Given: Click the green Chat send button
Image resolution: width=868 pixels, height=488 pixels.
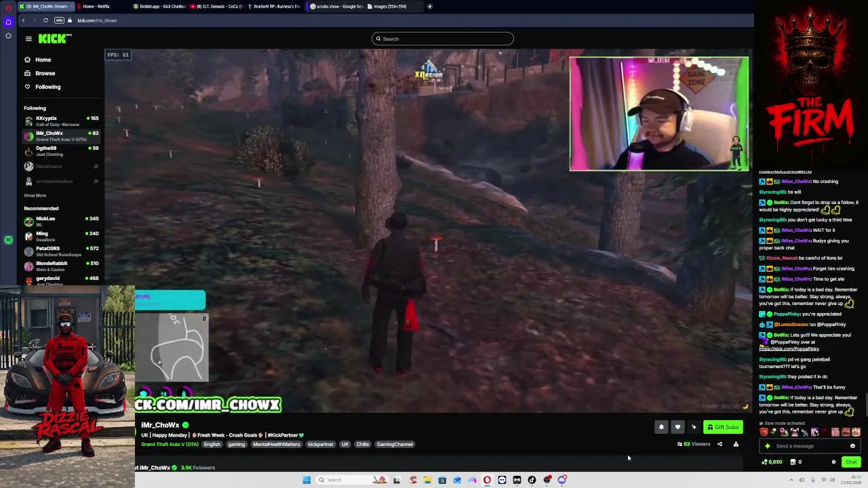Looking at the screenshot, I should point(851,462).
